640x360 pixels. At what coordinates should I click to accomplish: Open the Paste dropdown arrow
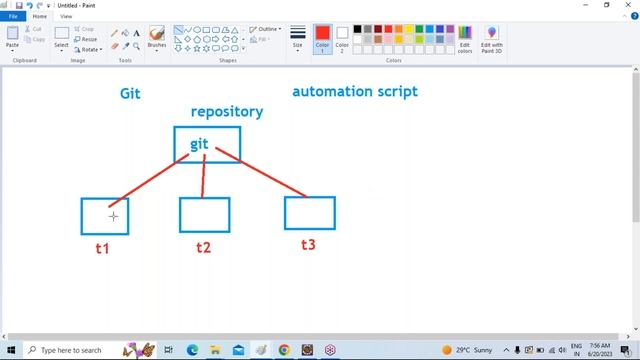12,51
